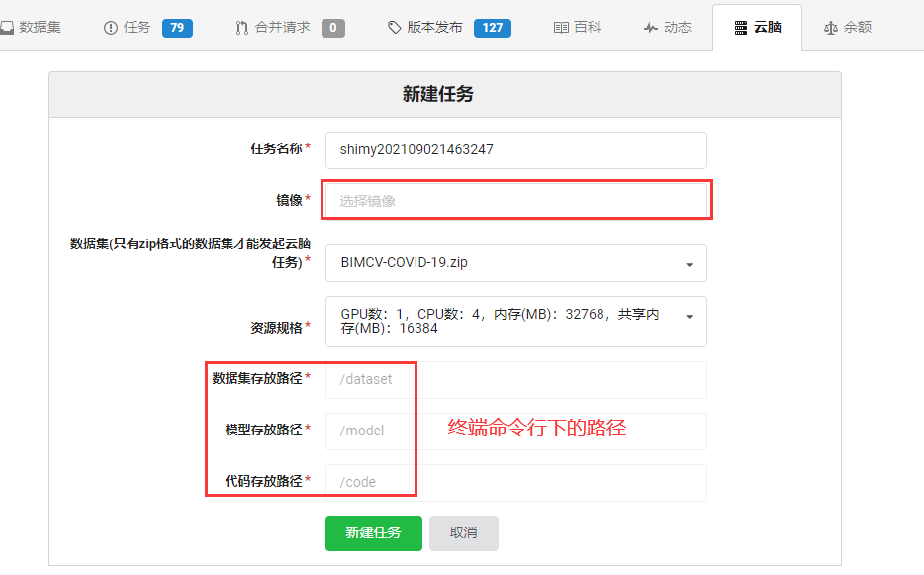The image size is (924, 575).
Task: Open the 动态 tab
Action: coord(668,27)
